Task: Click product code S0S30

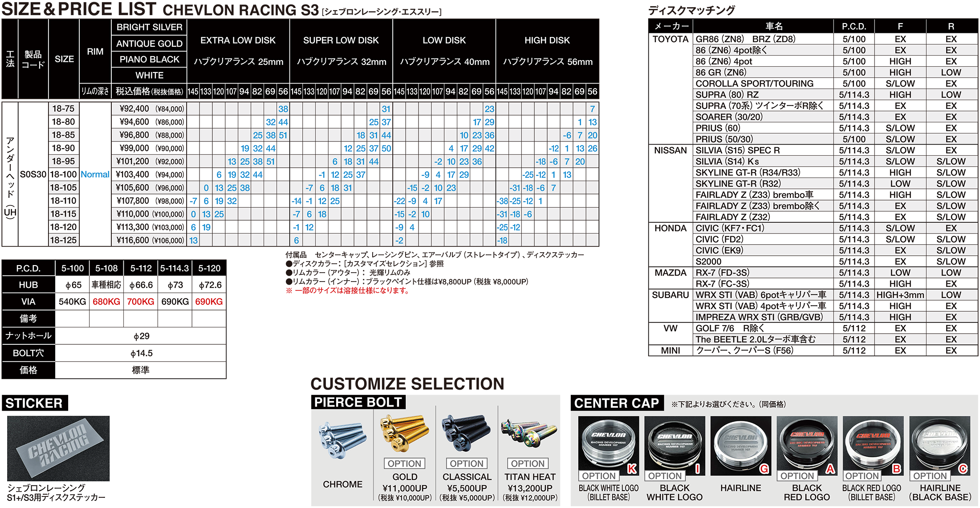Action: 33,174
